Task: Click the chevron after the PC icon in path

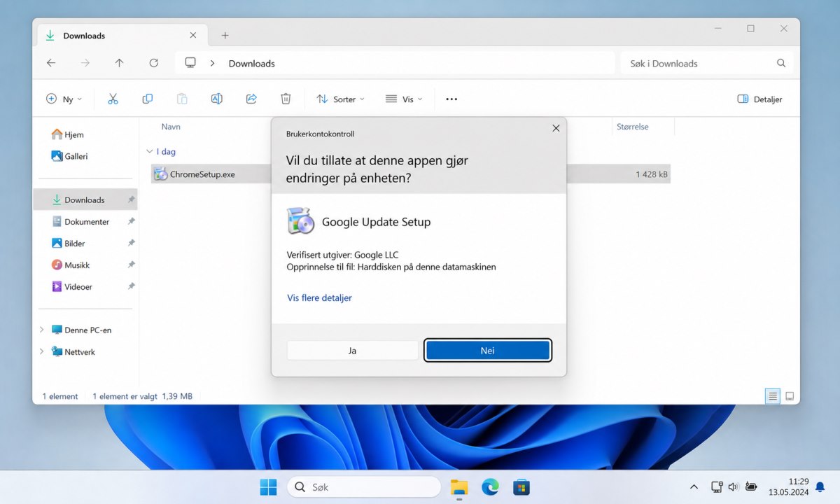Action: [x=212, y=63]
